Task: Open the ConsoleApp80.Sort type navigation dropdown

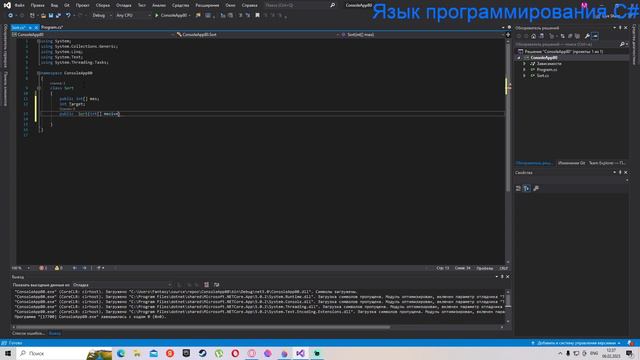Action: [258, 35]
